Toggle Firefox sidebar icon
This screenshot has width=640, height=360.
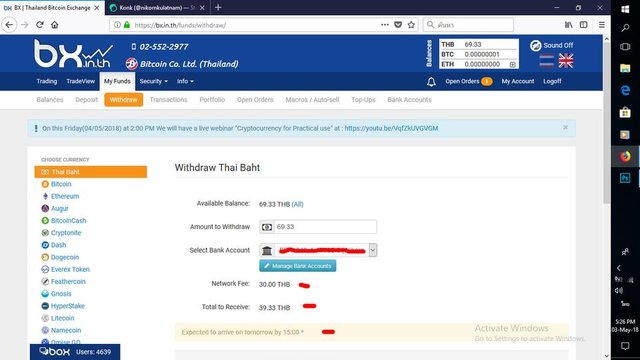coord(584,25)
